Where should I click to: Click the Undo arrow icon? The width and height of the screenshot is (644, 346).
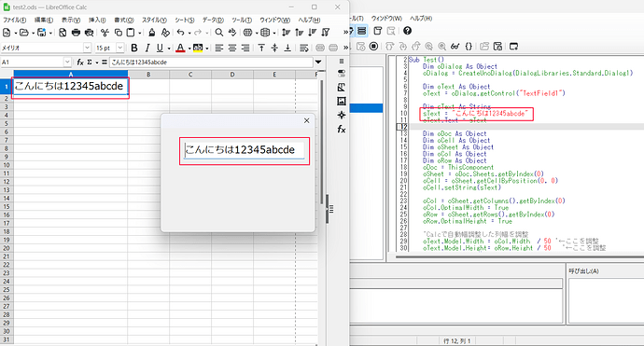(181, 33)
